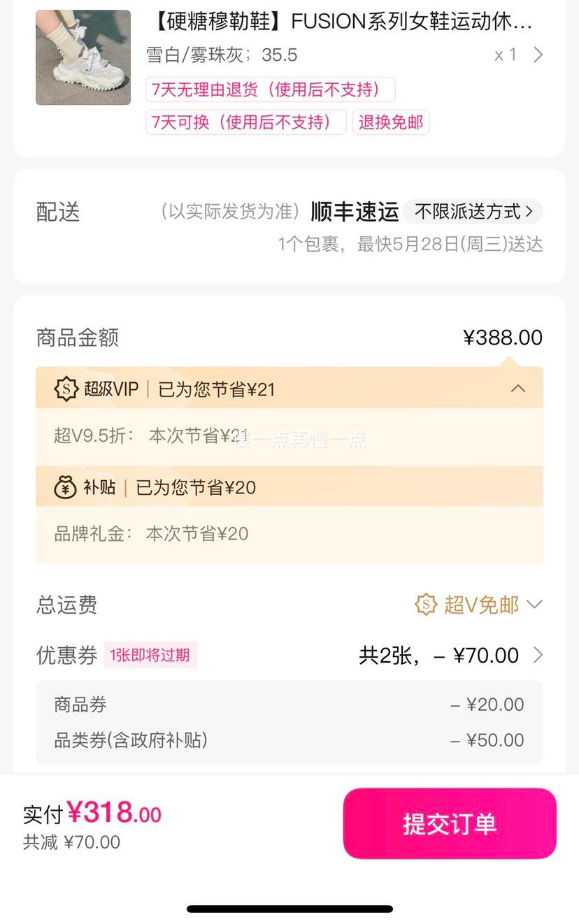The image size is (579, 924).
Task: Collapse the Super VIP savings section
Action: (x=518, y=388)
